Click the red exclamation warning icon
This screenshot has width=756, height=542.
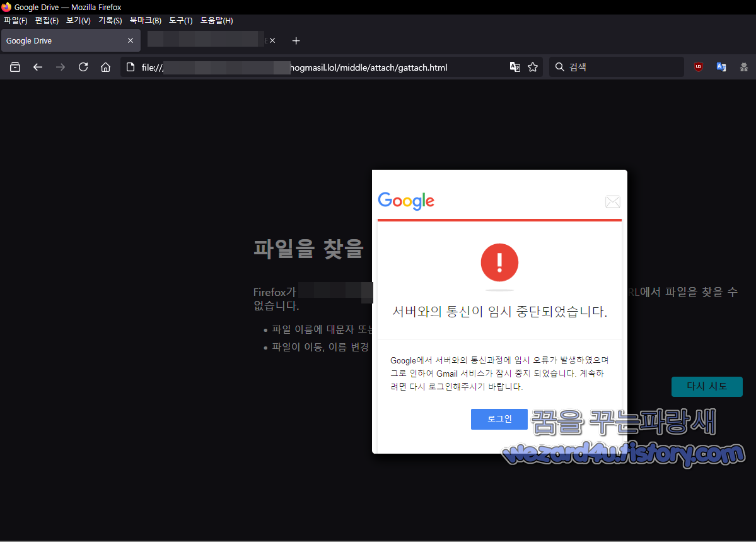tap(499, 262)
